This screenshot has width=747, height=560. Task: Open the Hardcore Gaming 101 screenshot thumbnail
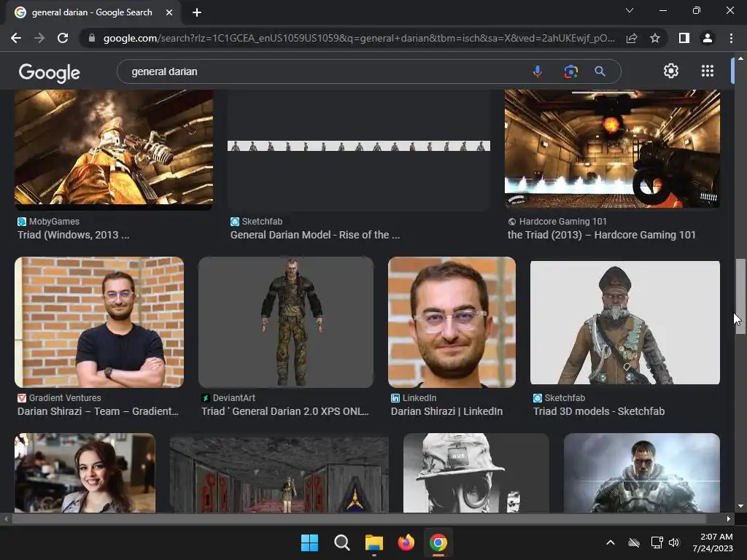[x=612, y=149]
